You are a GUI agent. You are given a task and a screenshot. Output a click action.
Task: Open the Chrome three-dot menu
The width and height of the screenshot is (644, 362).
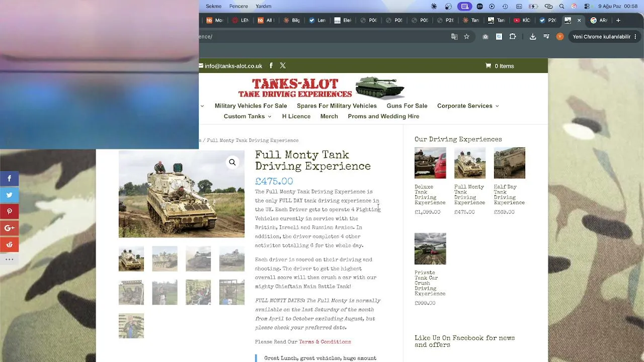click(x=635, y=37)
